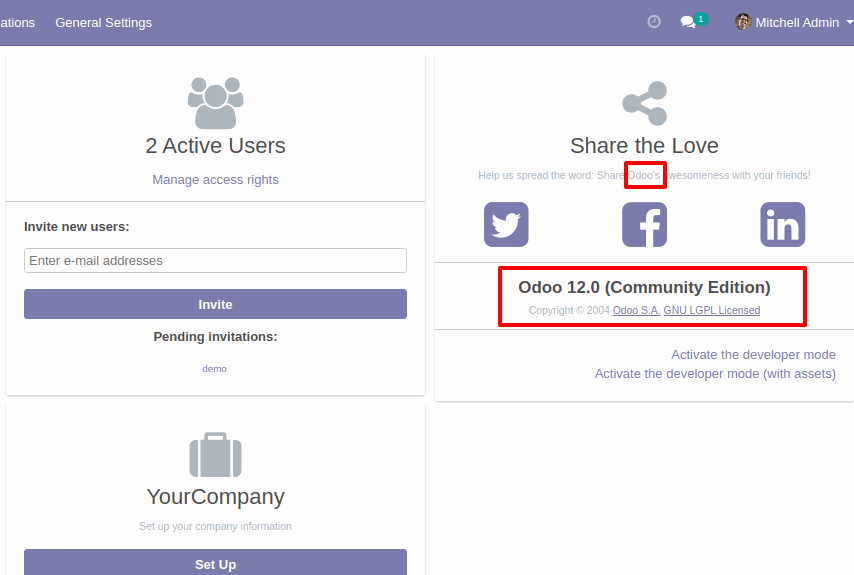Viewport: 854px width, 575px height.
Task: Click the 2 Active Users heading
Action: [x=215, y=146]
